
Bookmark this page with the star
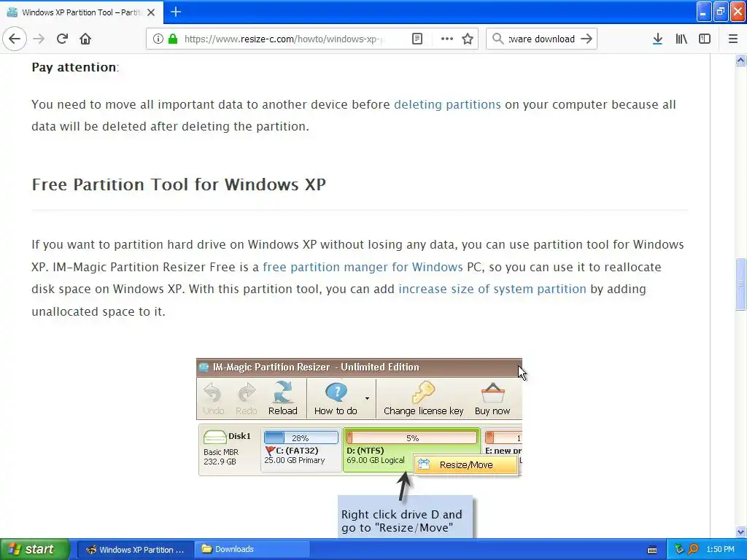click(468, 39)
